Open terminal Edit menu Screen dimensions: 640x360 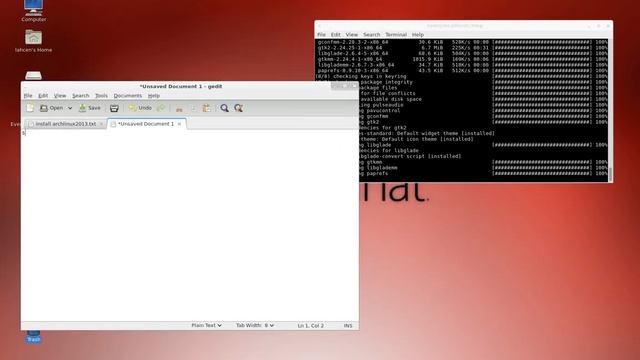pos(336,35)
